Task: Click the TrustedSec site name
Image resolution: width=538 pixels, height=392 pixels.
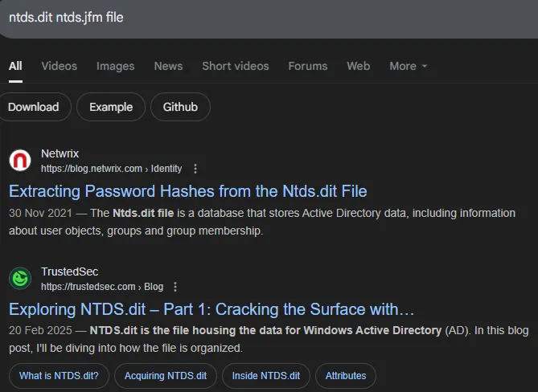Action: (x=70, y=272)
